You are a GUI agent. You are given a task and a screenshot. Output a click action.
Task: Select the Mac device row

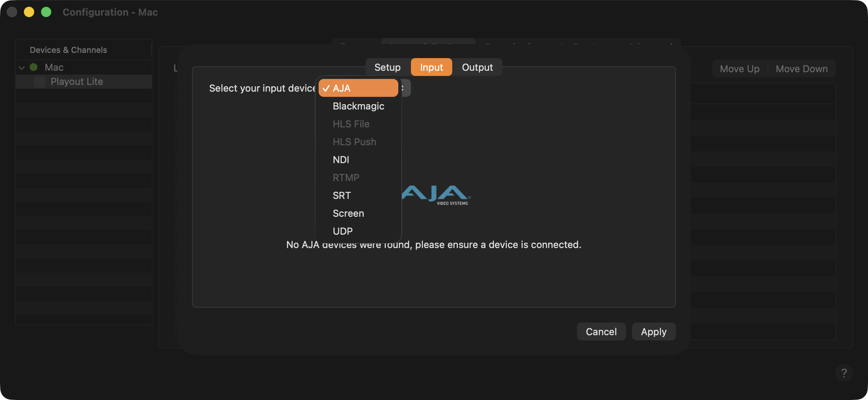84,67
